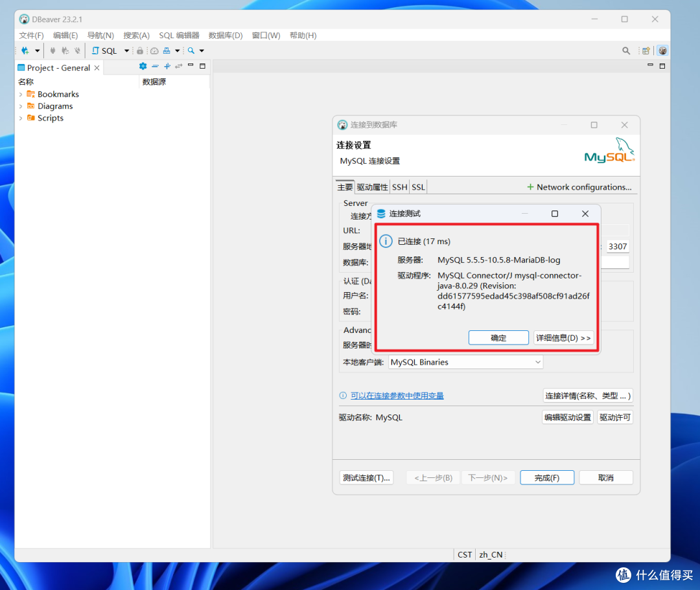Click the collapse all icon in Project panel
The width and height of the screenshot is (700, 590).
click(x=155, y=66)
